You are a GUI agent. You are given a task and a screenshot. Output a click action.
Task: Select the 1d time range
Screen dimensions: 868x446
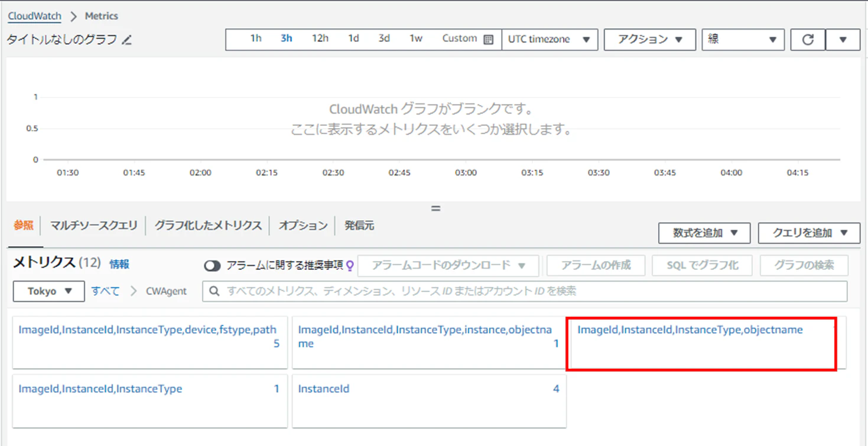click(353, 38)
